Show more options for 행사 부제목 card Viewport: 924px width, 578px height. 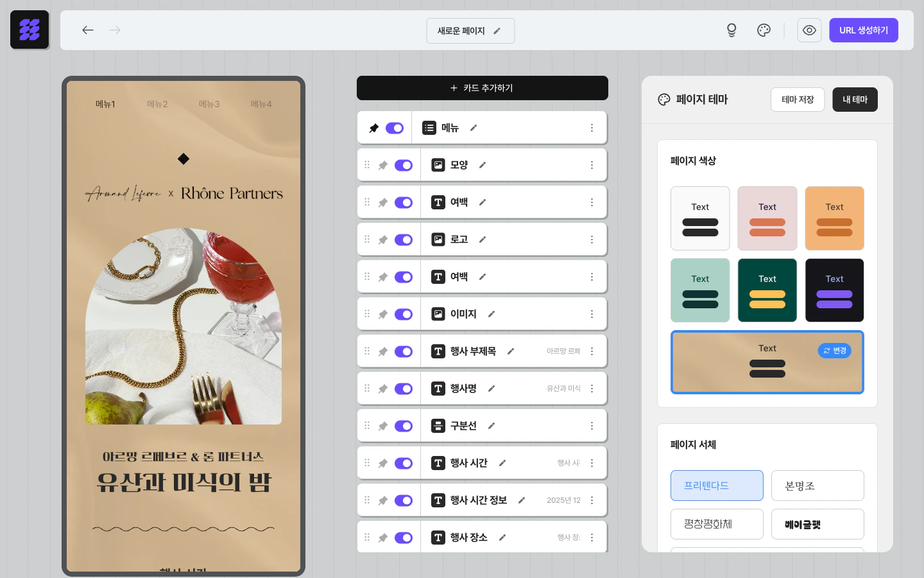[x=592, y=351]
